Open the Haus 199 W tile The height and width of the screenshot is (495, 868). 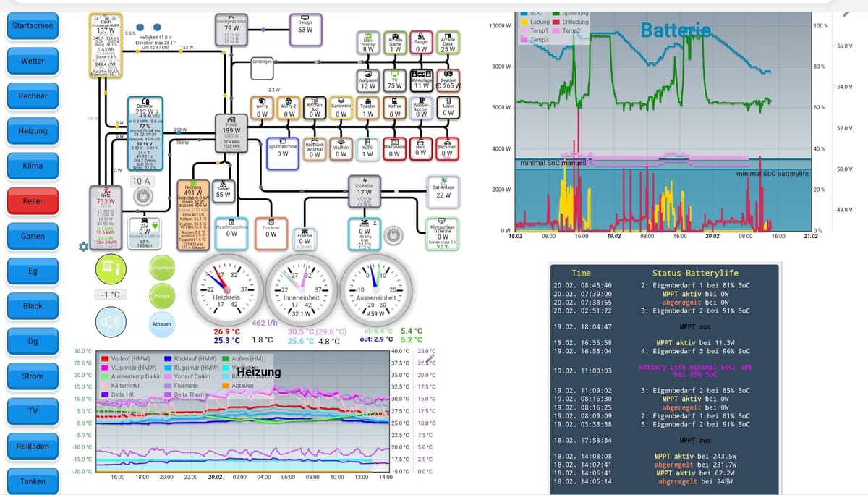pos(231,132)
